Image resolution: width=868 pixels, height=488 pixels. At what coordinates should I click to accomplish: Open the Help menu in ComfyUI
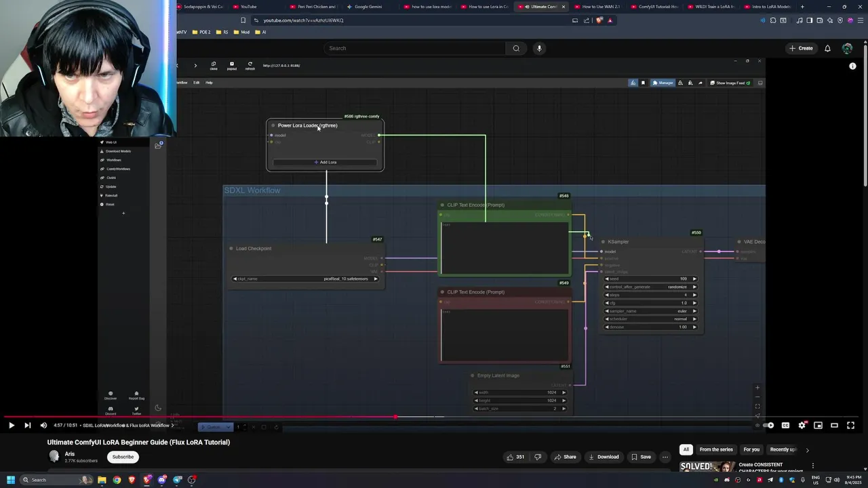coord(209,83)
